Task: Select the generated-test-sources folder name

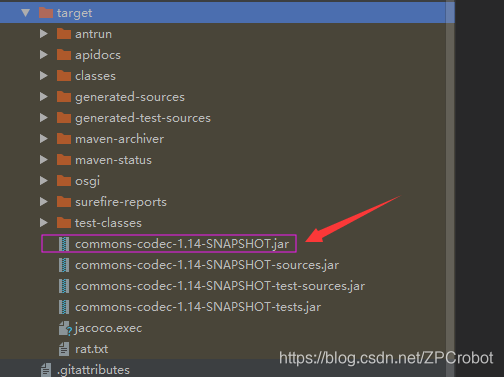Action: [x=143, y=118]
